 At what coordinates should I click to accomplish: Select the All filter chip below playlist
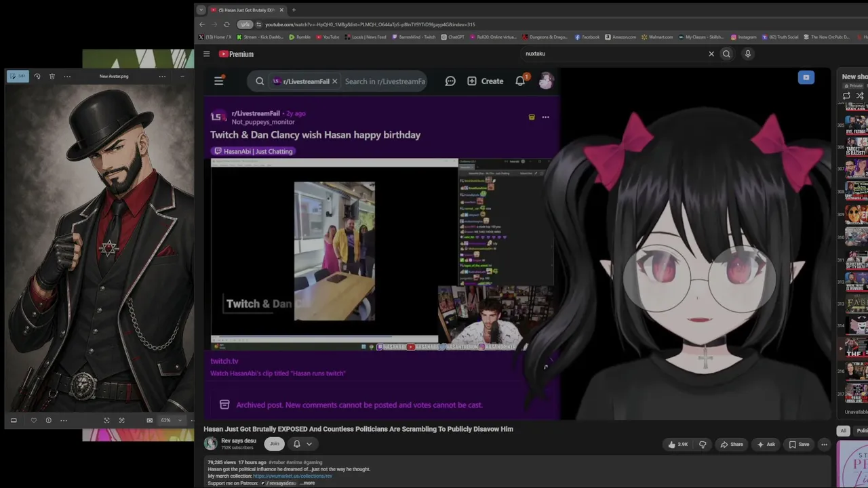843,431
